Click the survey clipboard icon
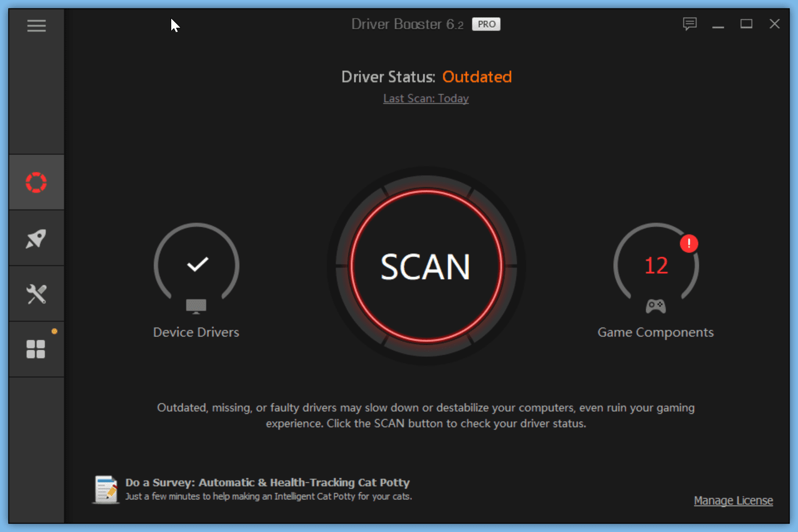 [x=106, y=489]
